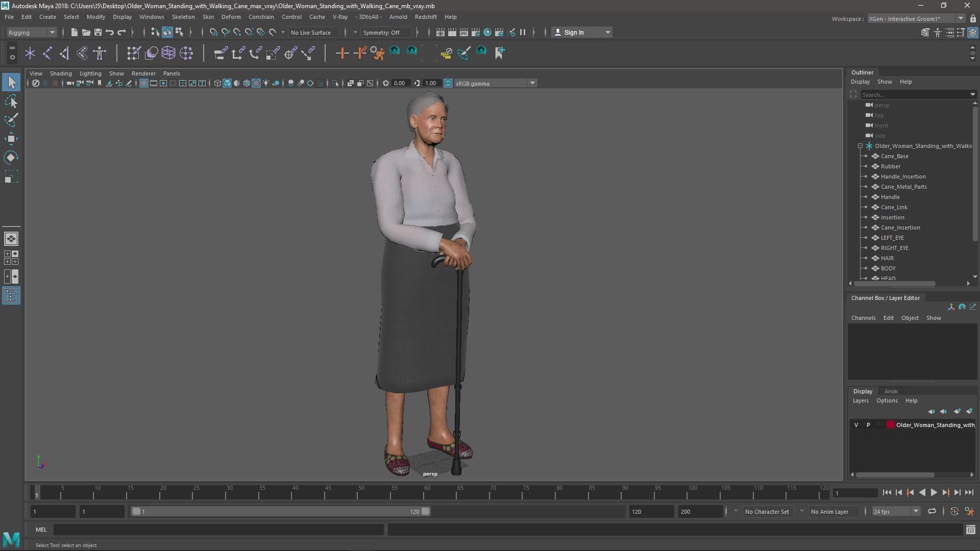Switch to four view layout
The height and width of the screenshot is (551, 980).
11,258
